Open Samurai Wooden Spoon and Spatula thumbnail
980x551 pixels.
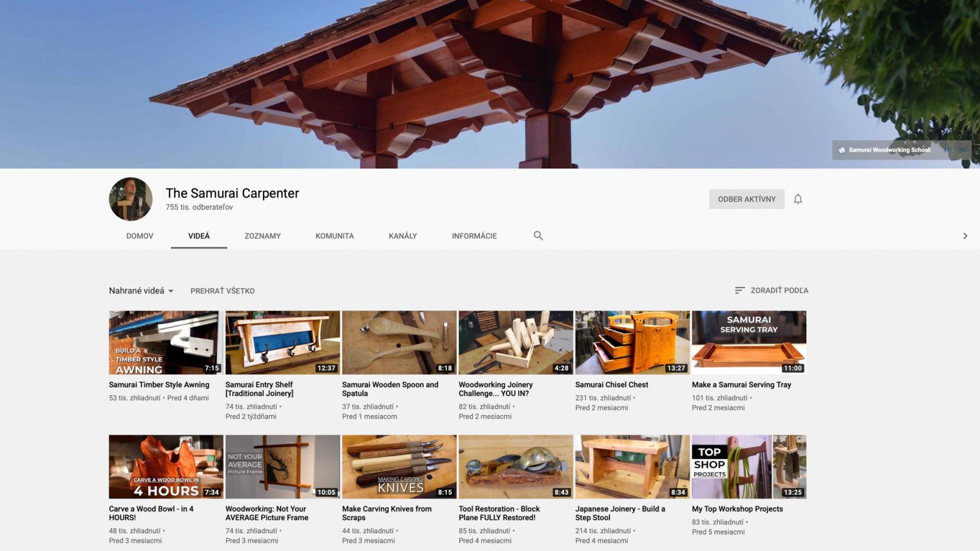(399, 342)
